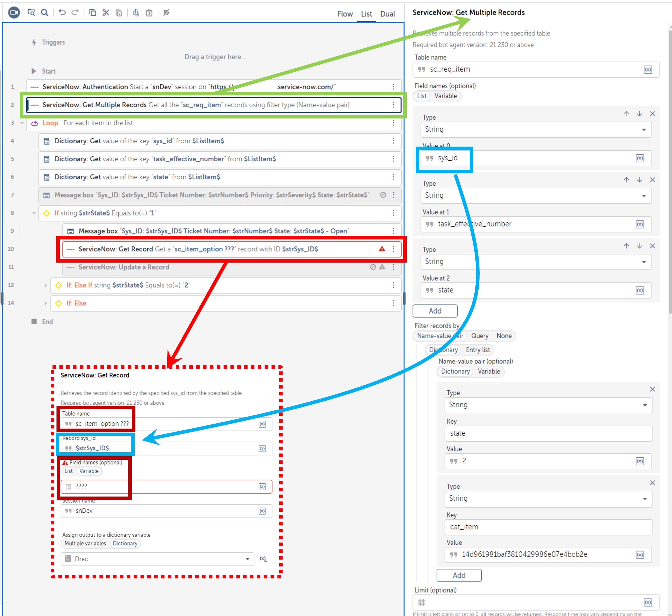Switch to the Dual view tab

pyautogui.click(x=387, y=14)
